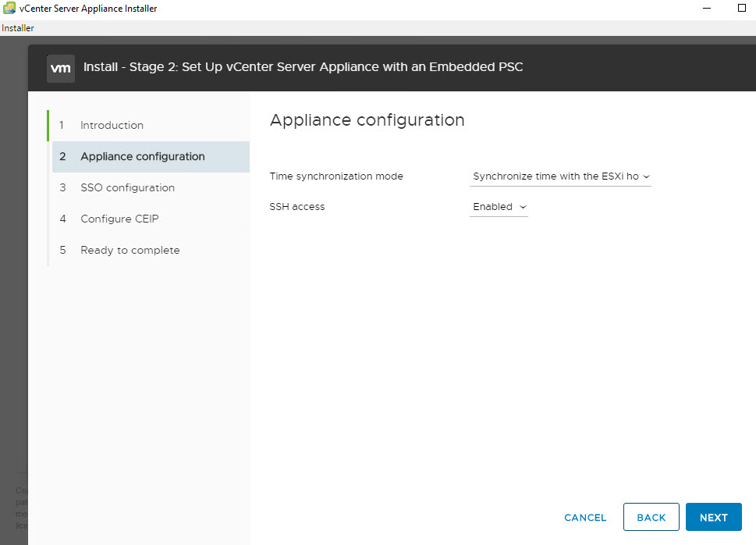Click the vCenter installer app icon in title bar
This screenshot has height=545, width=756.
pos(9,9)
